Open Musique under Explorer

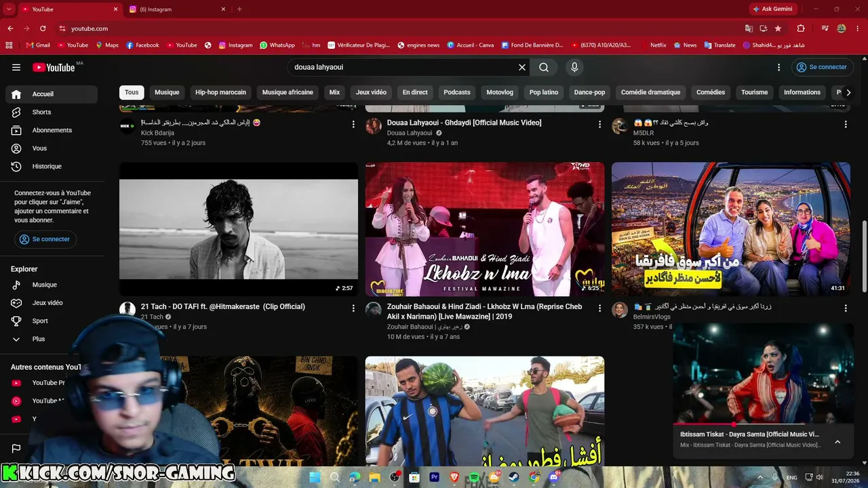pyautogui.click(x=51, y=285)
